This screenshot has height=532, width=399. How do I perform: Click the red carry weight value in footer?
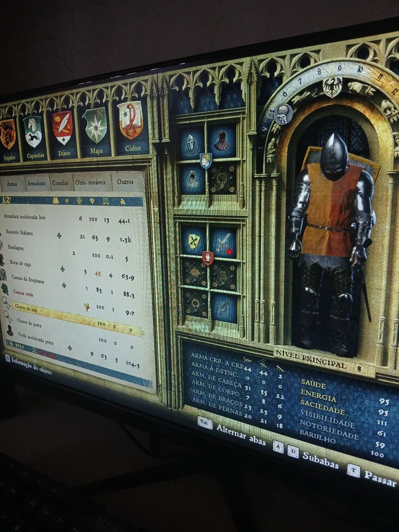[47, 355]
